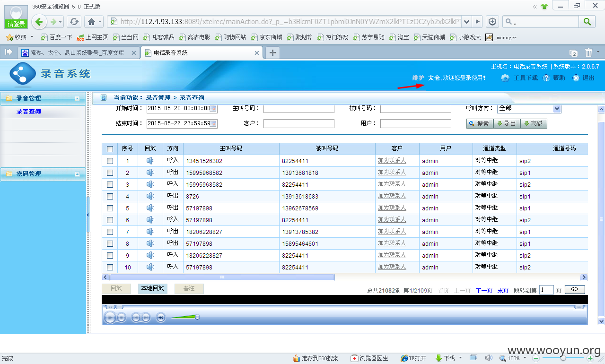Toggle the select-all checkbox in table header
605x364 pixels.
[x=110, y=149]
